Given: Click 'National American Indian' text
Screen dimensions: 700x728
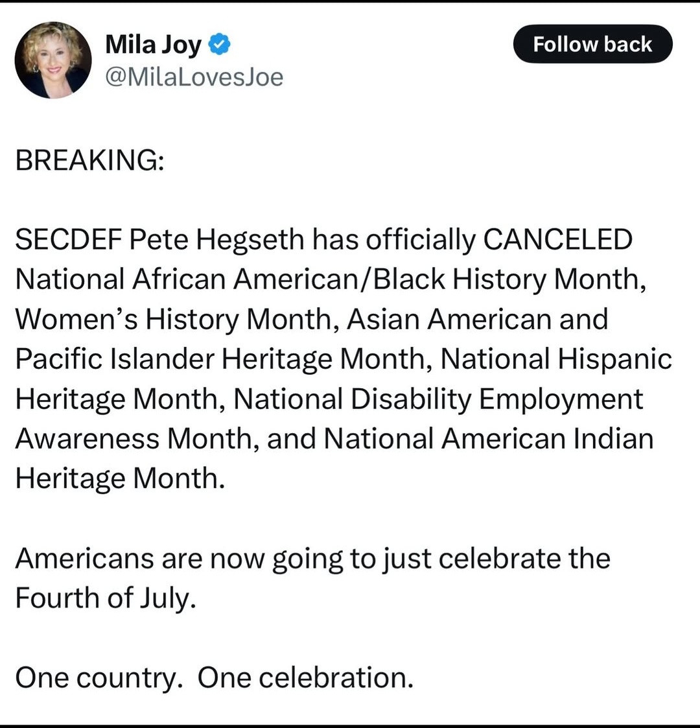Looking at the screenshot, I should 488,439.
